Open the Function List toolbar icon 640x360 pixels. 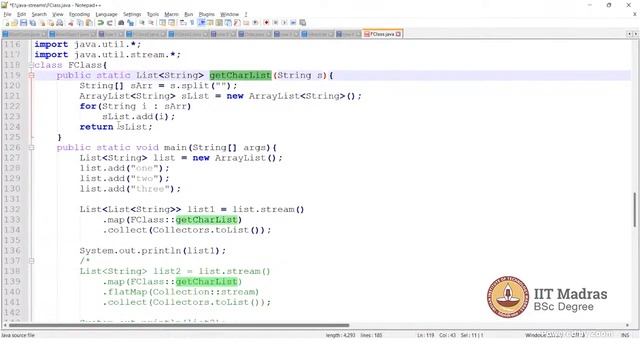[x=237, y=22]
